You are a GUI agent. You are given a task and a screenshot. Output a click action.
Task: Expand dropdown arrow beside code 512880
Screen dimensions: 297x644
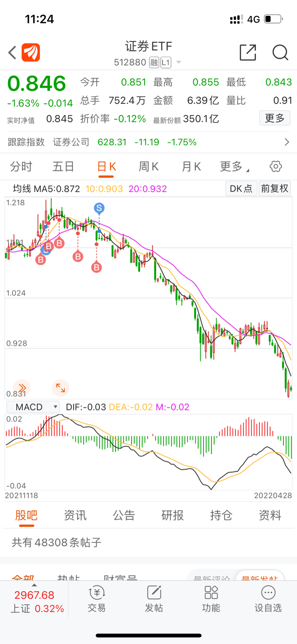click(179, 62)
